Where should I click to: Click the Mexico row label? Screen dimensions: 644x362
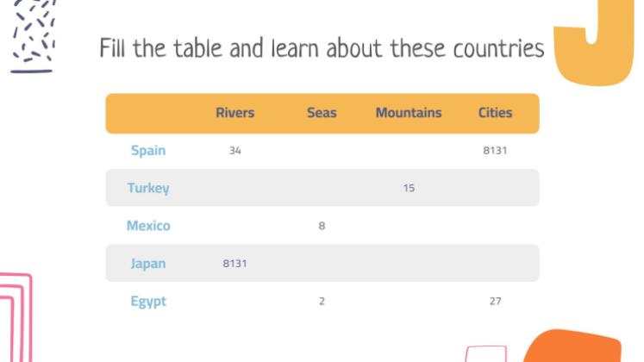[148, 226]
